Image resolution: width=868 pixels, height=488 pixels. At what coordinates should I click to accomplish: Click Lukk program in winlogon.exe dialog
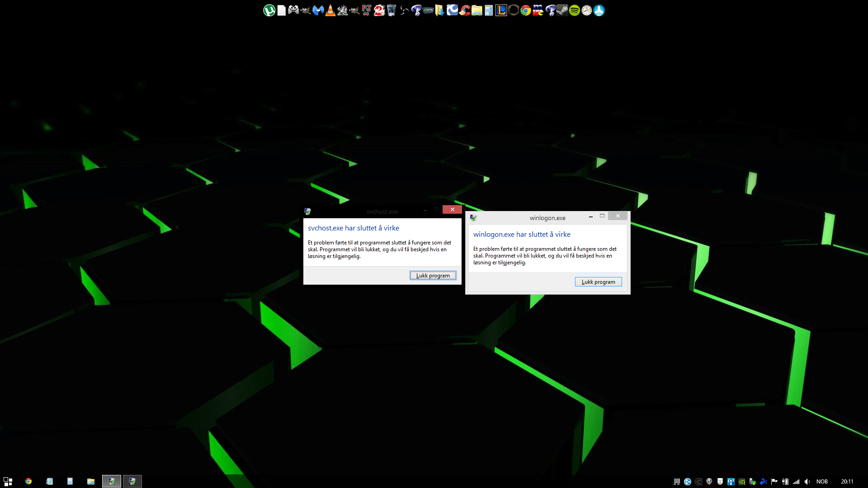point(598,282)
